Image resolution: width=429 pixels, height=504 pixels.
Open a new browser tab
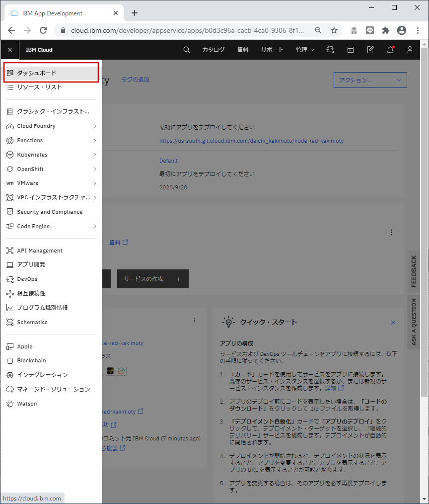(135, 13)
